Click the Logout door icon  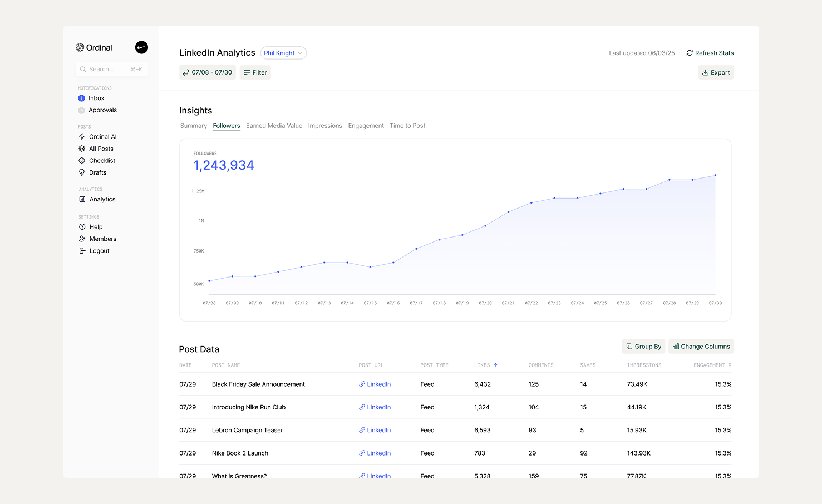click(x=82, y=251)
